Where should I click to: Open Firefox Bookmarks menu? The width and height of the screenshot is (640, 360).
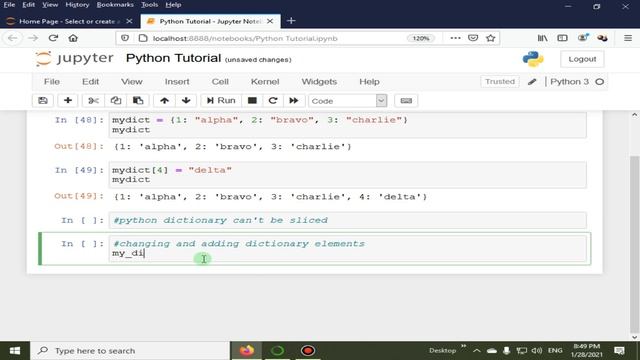click(115, 5)
